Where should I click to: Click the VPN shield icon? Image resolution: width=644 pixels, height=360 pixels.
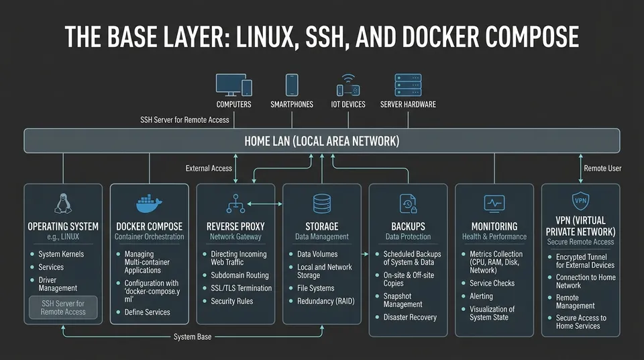580,201
